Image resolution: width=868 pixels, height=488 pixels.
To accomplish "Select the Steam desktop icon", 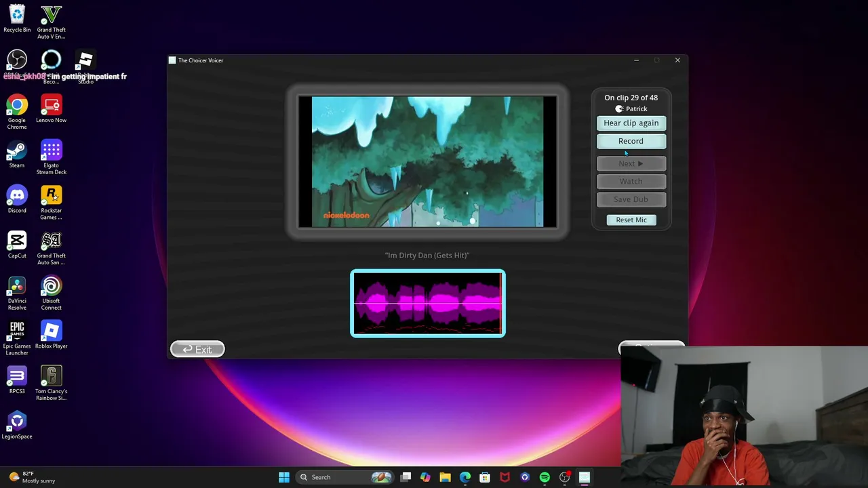I will click(17, 154).
